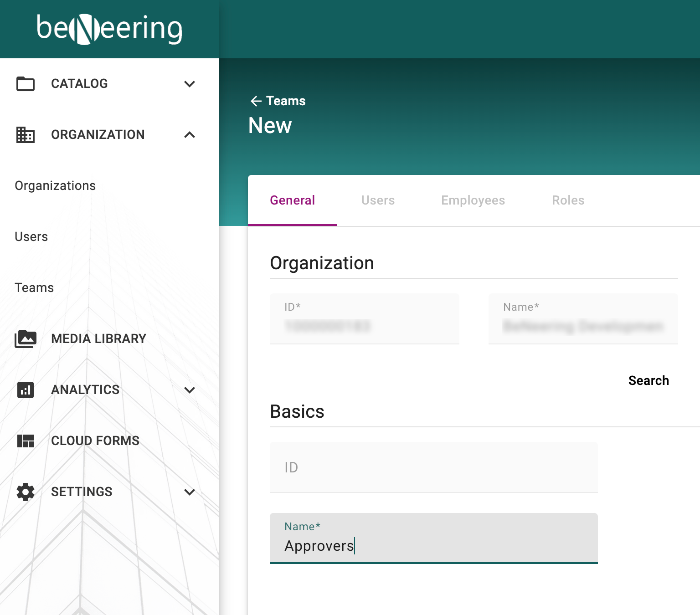
Task: Open Organizations in the sidebar
Action: pos(55,186)
